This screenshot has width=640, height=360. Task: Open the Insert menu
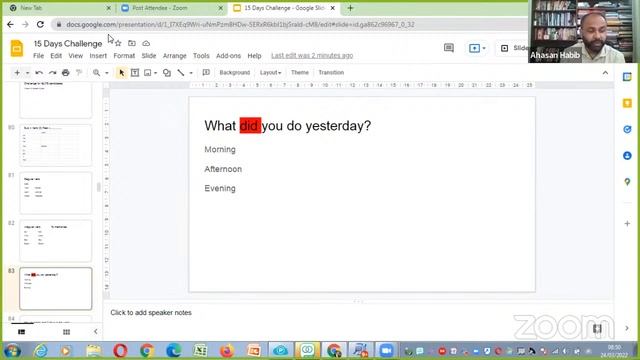(x=98, y=56)
